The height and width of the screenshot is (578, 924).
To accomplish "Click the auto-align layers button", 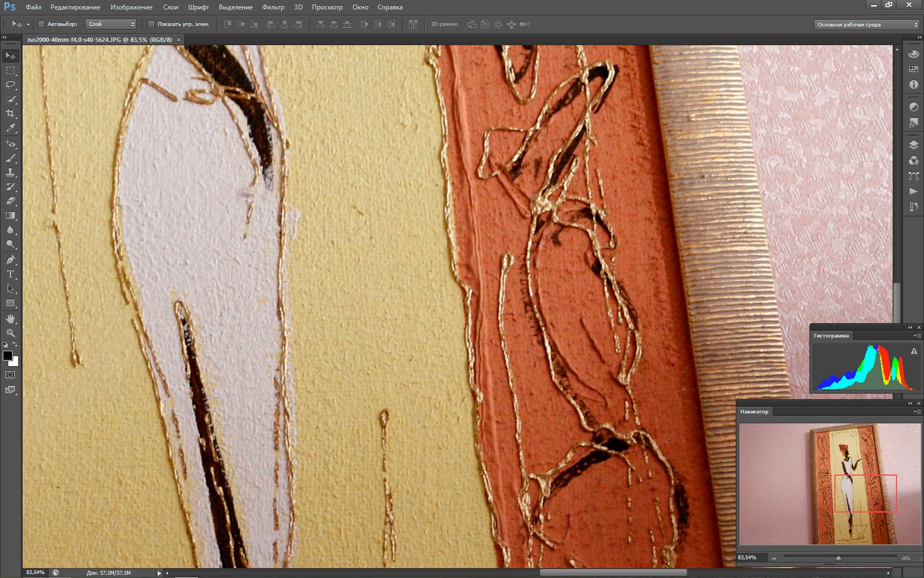I will (x=414, y=24).
